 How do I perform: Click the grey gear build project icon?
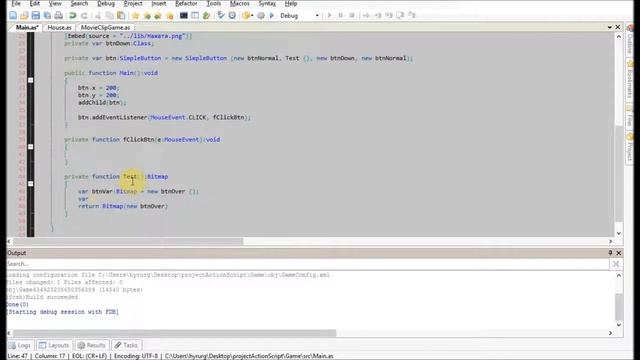click(261, 16)
